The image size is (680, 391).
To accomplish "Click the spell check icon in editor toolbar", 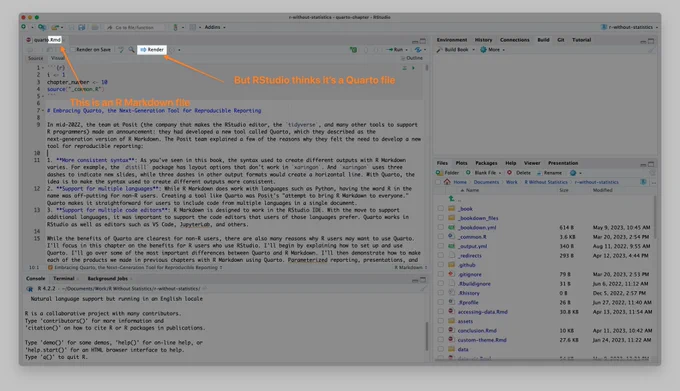I will (x=121, y=50).
